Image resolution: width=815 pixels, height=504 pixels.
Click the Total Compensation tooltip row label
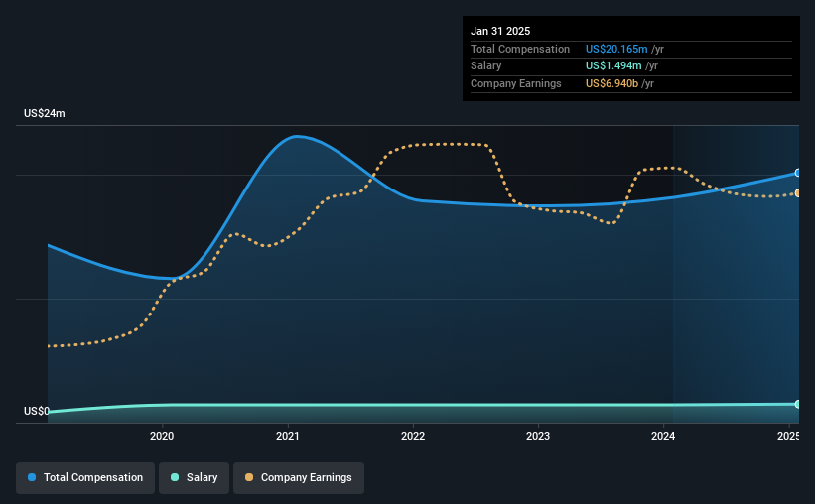coord(520,49)
